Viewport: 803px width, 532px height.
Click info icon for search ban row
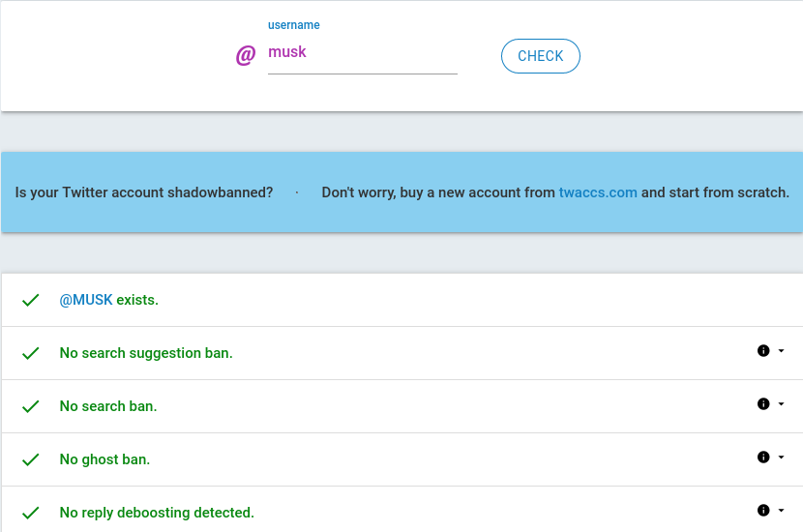[763, 404]
